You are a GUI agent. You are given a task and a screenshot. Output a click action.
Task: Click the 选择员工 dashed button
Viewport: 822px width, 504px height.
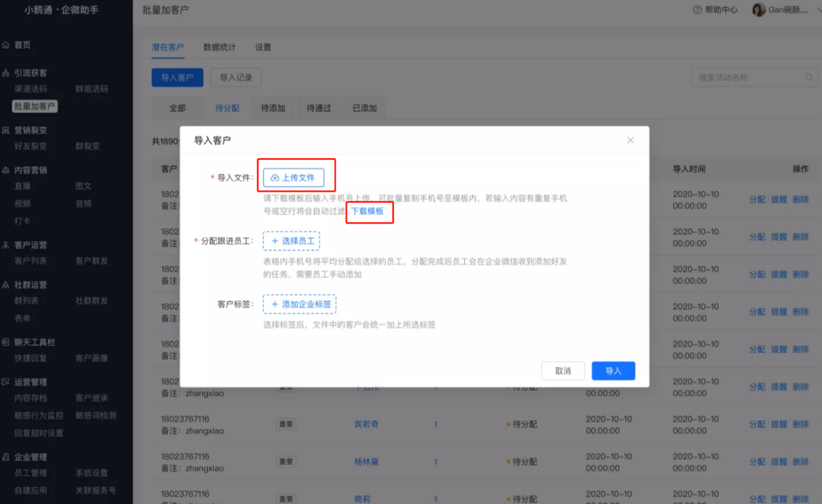pyautogui.click(x=291, y=241)
